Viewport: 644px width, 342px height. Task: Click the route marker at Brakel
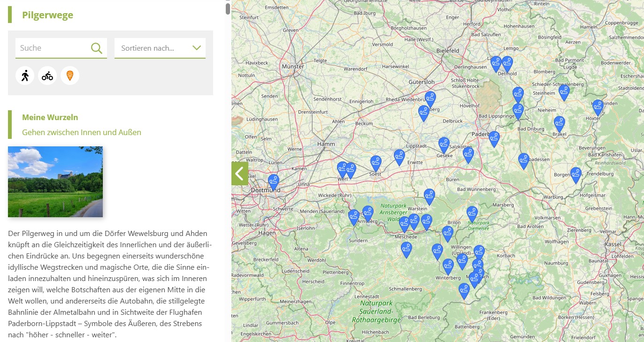[x=559, y=123]
